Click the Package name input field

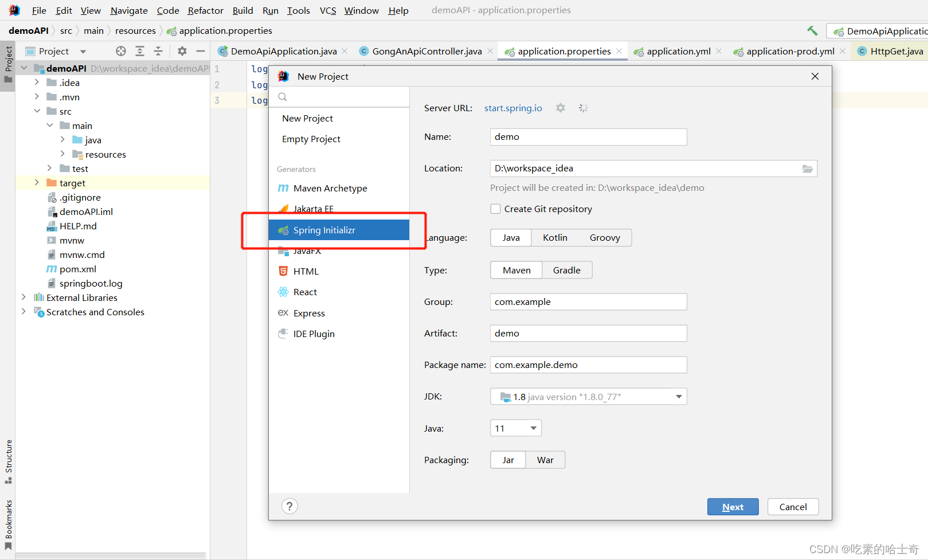click(x=588, y=365)
